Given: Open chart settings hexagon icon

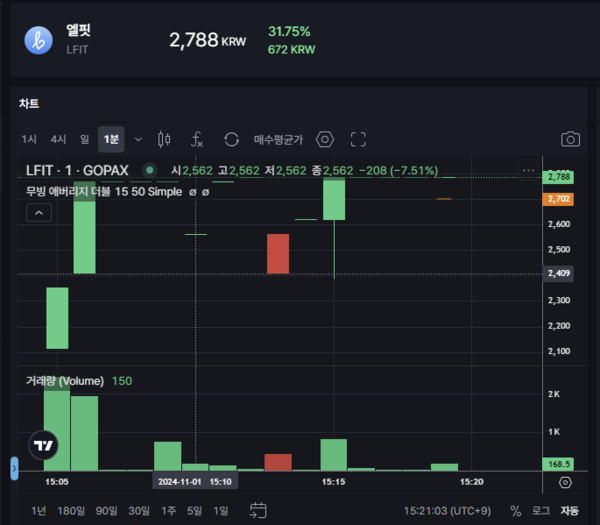Looking at the screenshot, I should pos(324,140).
